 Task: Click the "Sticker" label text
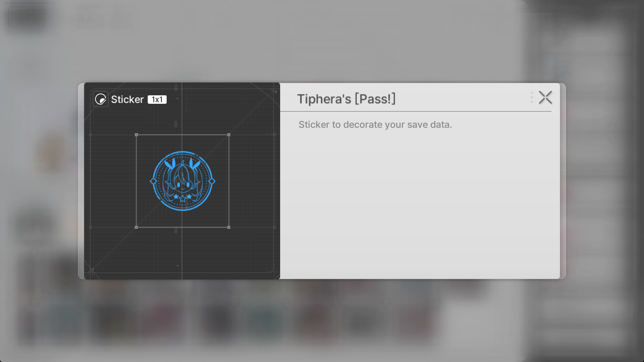click(x=127, y=99)
